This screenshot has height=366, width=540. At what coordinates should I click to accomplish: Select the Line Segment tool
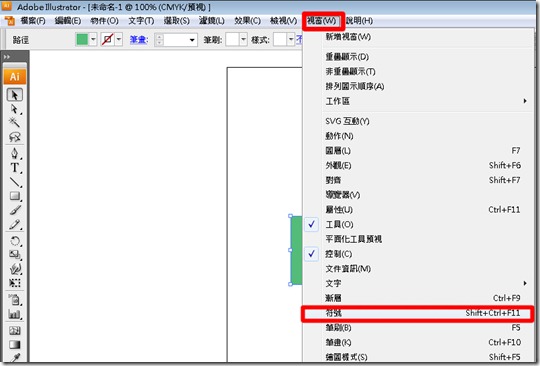pyautogui.click(x=15, y=182)
